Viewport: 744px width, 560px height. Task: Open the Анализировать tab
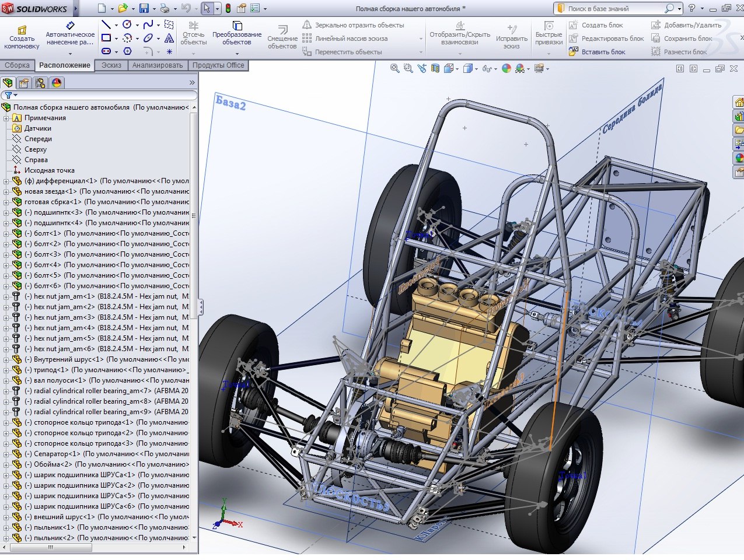(158, 65)
